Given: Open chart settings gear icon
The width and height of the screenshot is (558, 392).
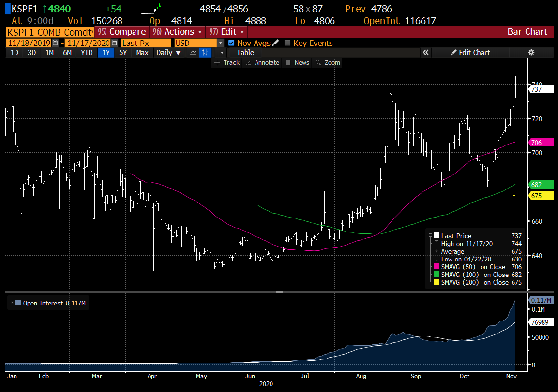Looking at the screenshot, I should 531,52.
